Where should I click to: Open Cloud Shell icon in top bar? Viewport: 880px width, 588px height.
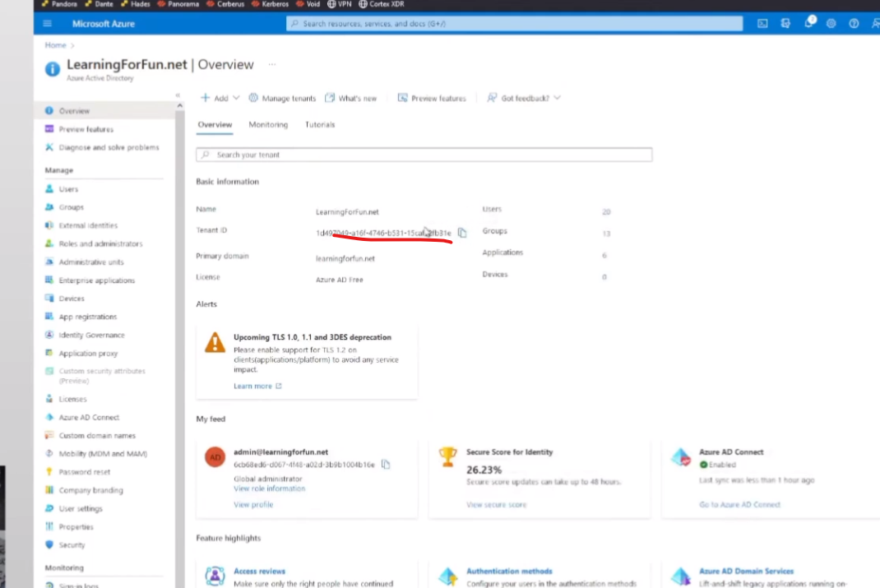click(762, 24)
